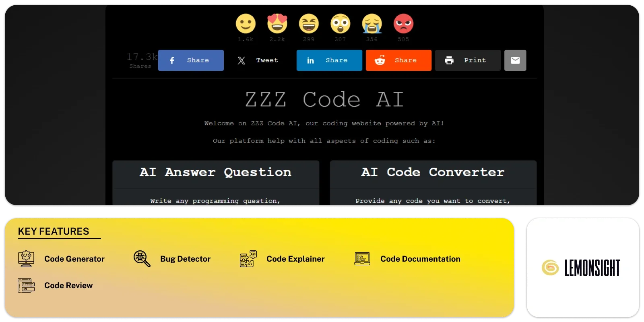Click the Code Review document icon
Image resolution: width=644 pixels, height=322 pixels.
(26, 285)
